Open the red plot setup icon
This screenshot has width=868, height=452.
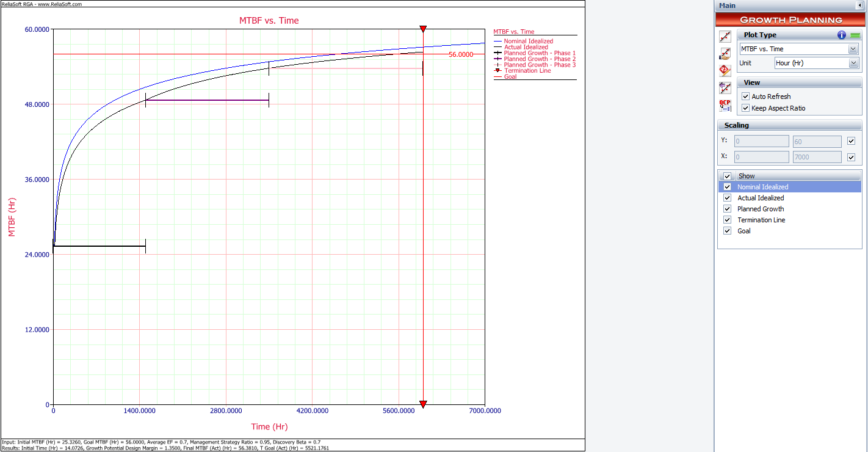[725, 70]
